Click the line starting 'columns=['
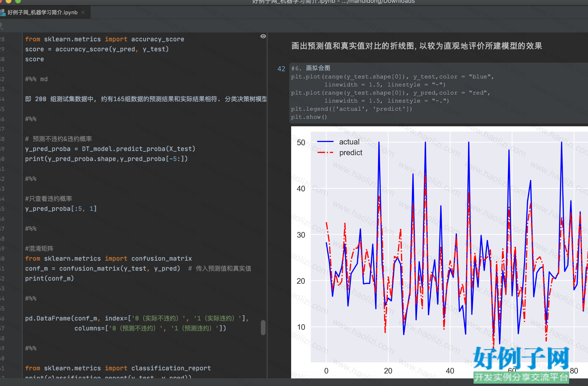 (150, 328)
